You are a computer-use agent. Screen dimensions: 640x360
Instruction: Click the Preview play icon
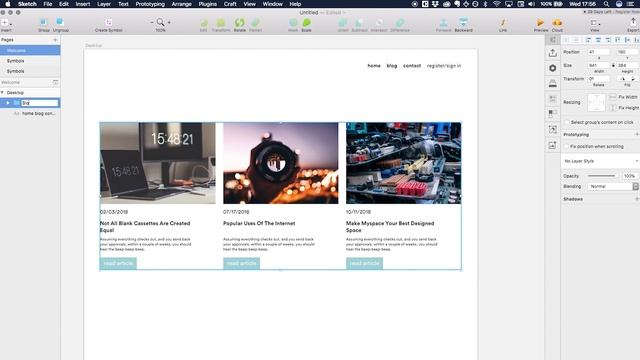[x=541, y=24]
